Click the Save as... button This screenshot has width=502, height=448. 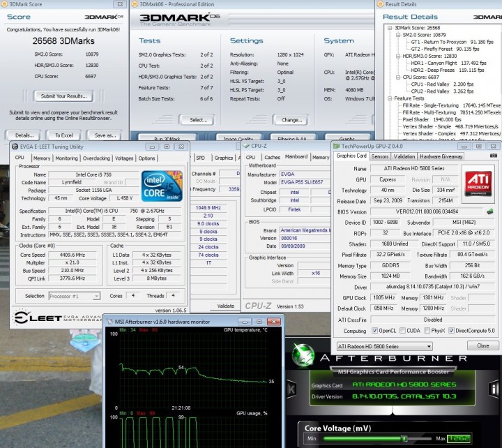click(x=105, y=135)
